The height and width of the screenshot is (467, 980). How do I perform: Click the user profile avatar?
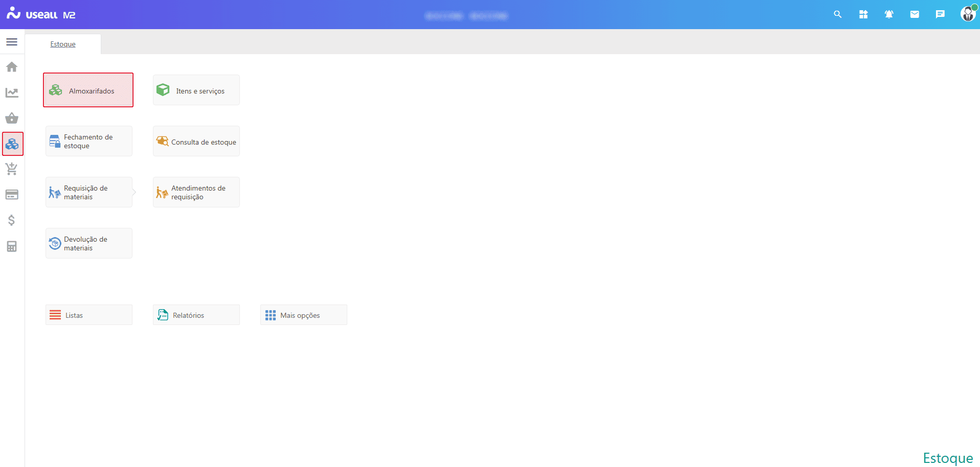968,14
